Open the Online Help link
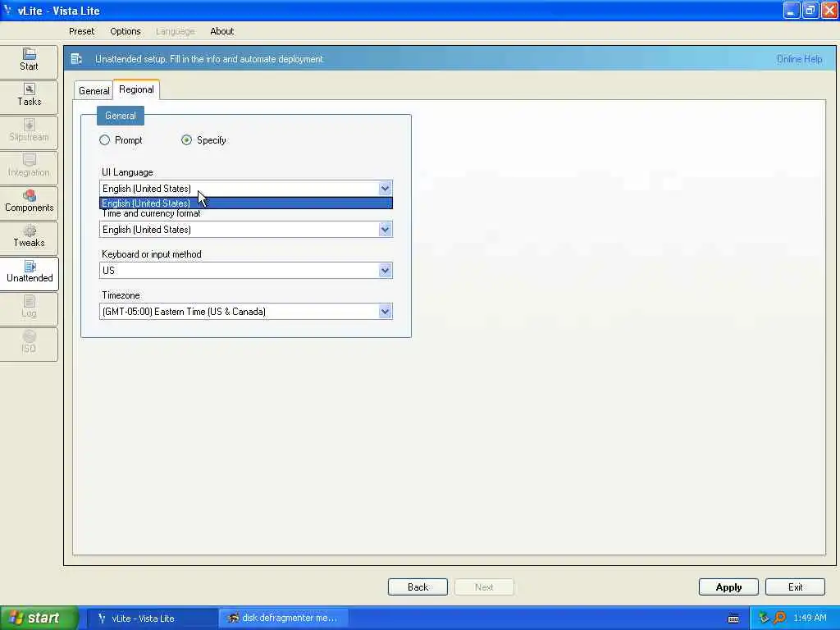840x630 pixels. click(799, 59)
